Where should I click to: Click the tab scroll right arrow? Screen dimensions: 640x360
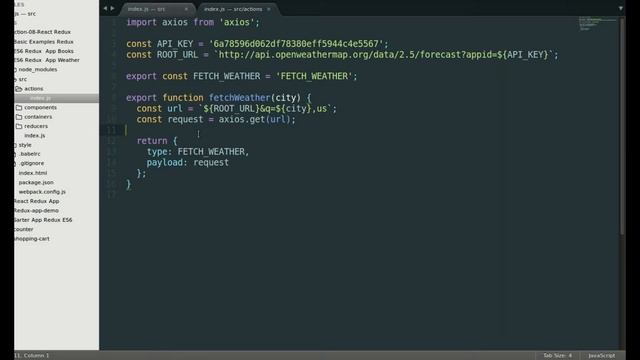[x=112, y=8]
